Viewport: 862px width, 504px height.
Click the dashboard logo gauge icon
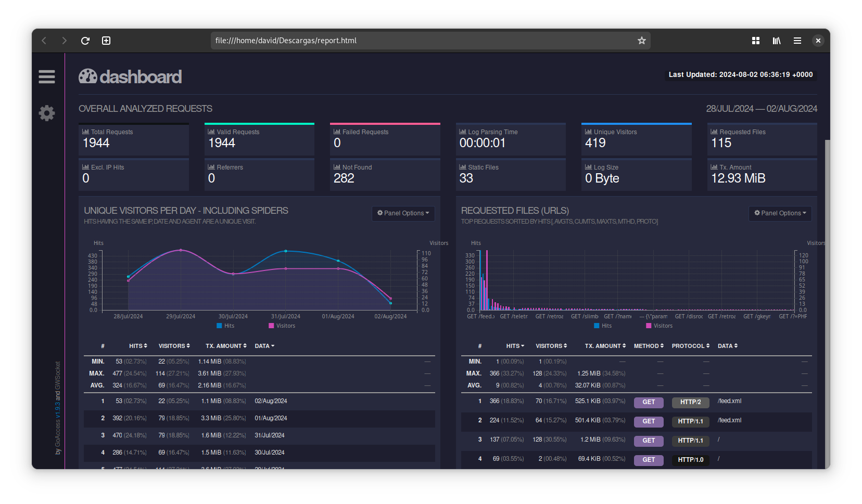pos(88,76)
